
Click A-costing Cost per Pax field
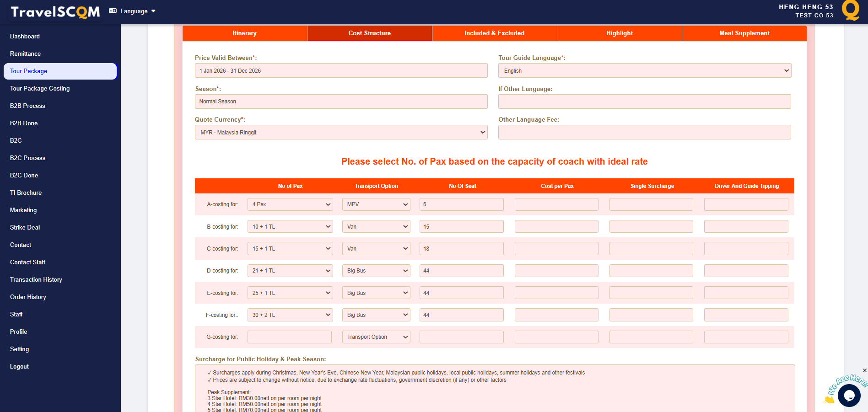[x=556, y=204]
